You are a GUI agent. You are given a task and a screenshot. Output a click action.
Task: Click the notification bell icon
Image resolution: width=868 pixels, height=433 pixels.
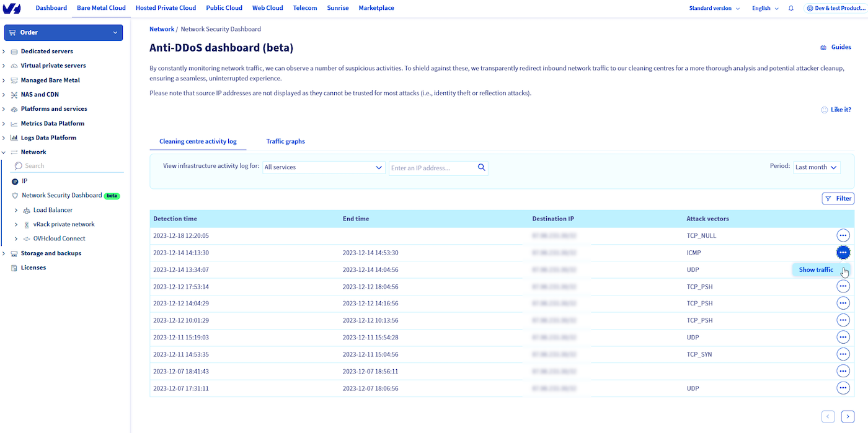[790, 8]
